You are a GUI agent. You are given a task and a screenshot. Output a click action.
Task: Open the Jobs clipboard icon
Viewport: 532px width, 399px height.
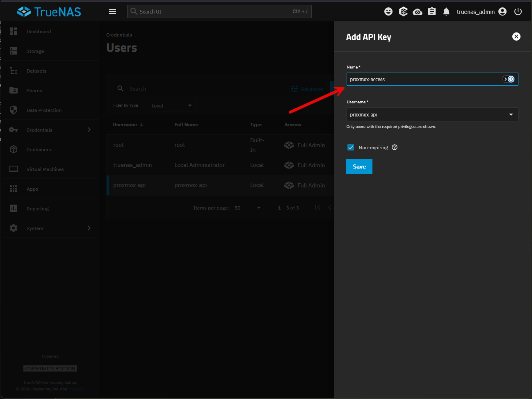tap(432, 11)
